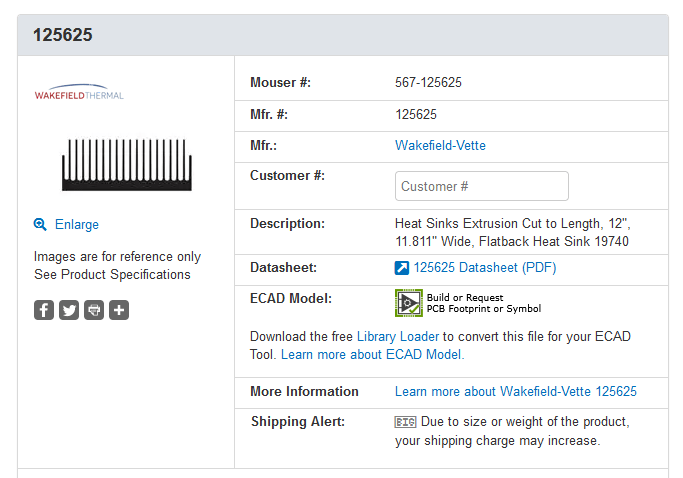The height and width of the screenshot is (478, 683).
Task: Open Learn more about Wakefield-Vette 125625
Action: coord(516,391)
